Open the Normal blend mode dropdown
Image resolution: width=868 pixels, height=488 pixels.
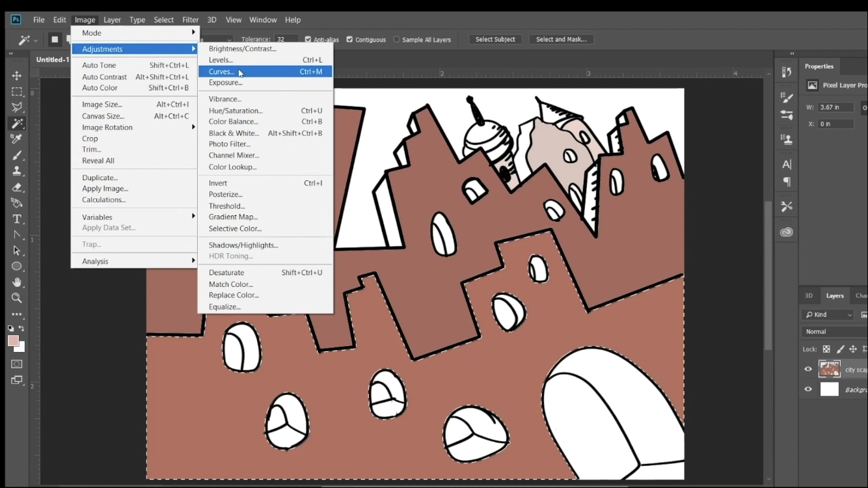coord(833,331)
